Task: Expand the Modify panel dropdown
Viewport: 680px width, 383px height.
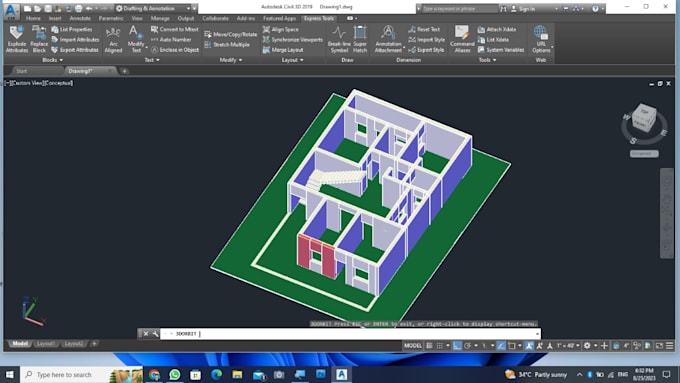Action: (x=231, y=60)
